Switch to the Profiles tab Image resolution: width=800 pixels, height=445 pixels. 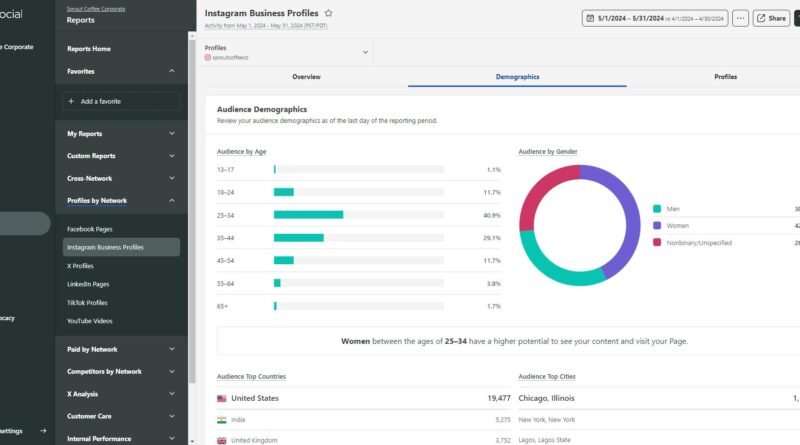726,76
